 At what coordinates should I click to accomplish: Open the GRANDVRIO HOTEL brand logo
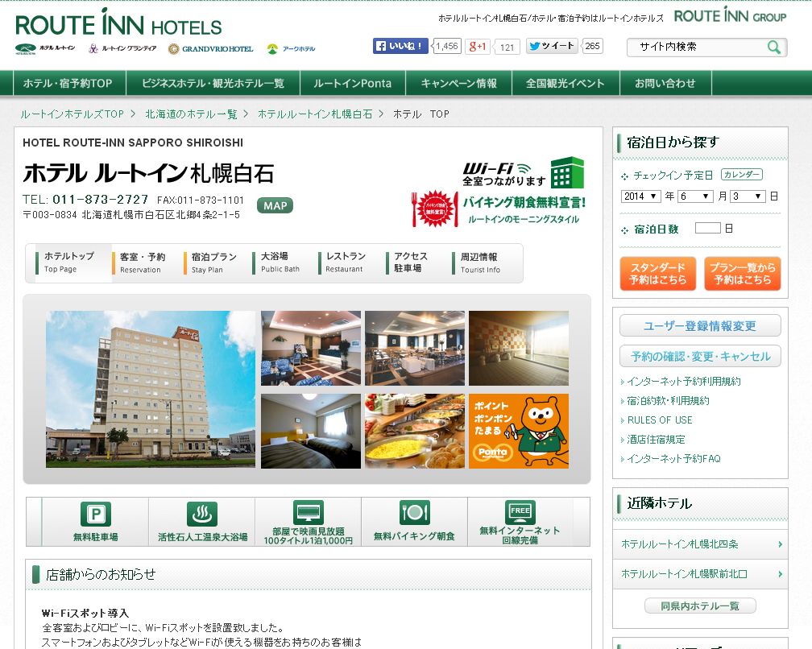click(x=211, y=49)
